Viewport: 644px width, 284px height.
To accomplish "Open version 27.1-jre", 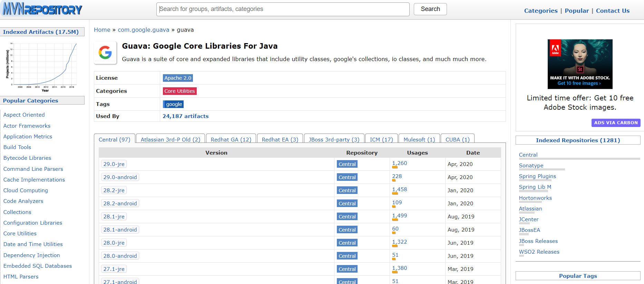I will [114, 269].
